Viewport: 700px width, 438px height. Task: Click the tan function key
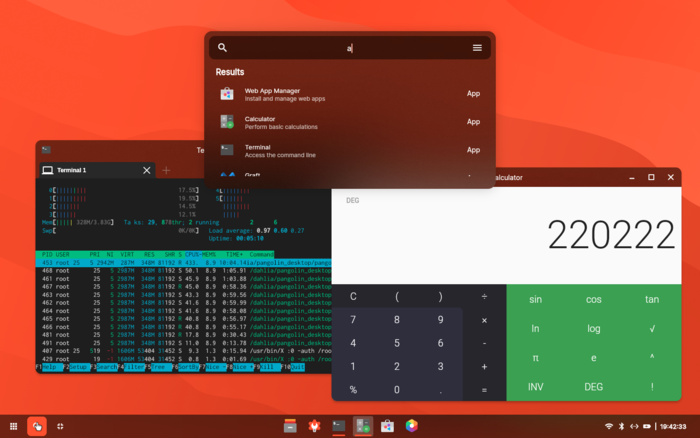point(652,299)
